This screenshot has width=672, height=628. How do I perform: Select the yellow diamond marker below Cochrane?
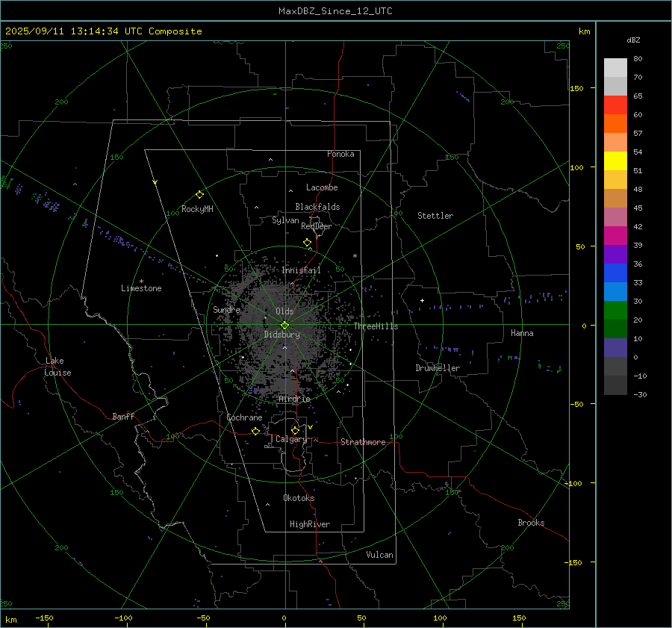click(x=255, y=431)
